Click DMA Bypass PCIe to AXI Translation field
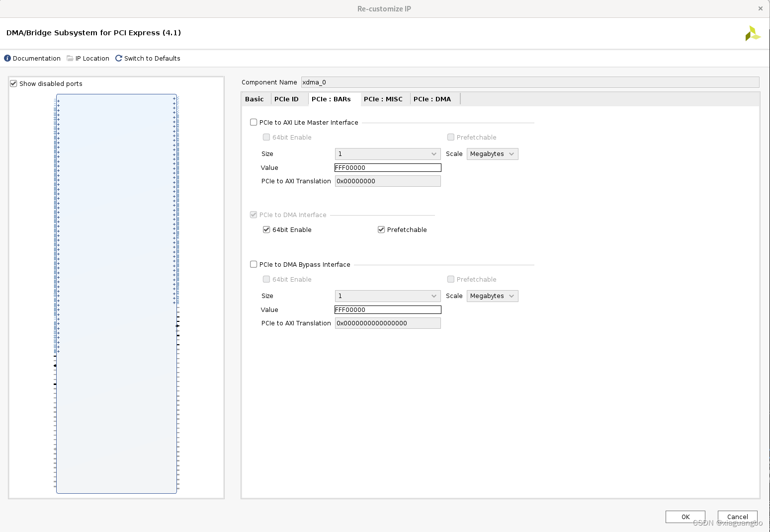Screen dimensions: 770x532 coord(388,323)
